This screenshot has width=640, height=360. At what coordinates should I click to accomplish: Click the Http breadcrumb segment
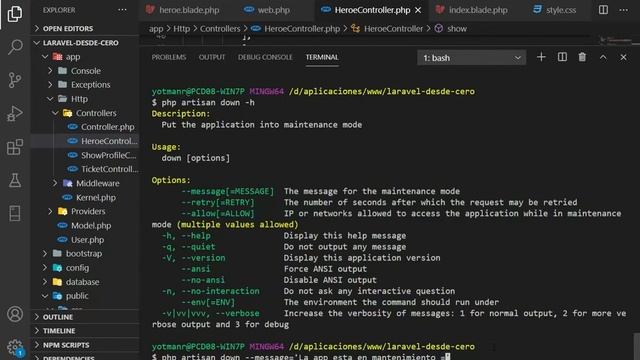click(182, 29)
